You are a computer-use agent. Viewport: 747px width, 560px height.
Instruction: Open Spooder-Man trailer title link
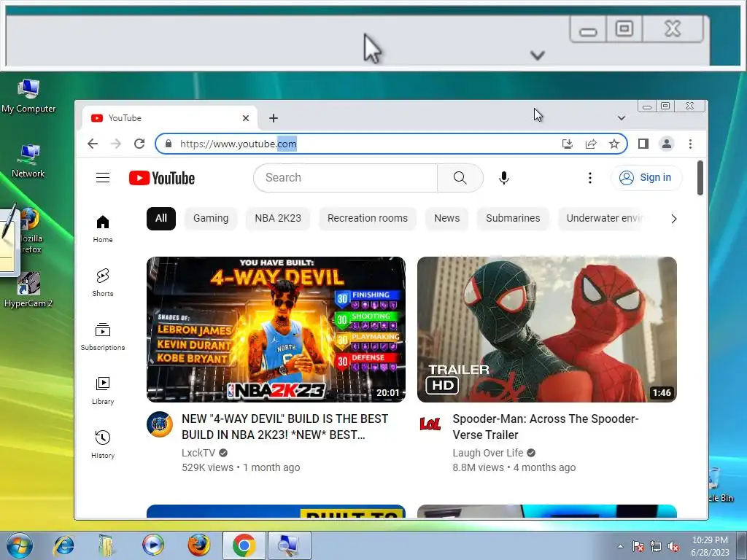click(x=546, y=427)
